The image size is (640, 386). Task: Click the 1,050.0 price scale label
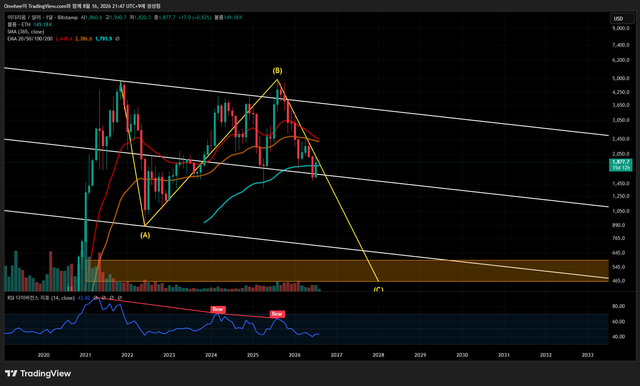point(621,211)
